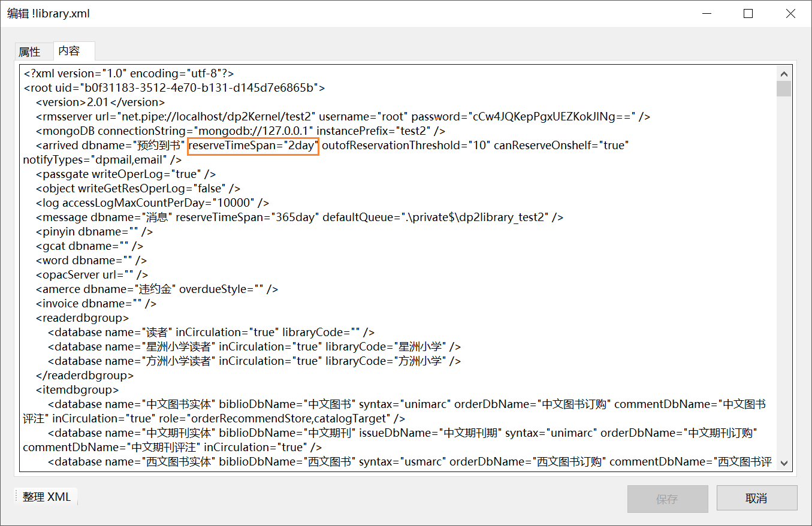Click the vertical scrollbar thumb
Viewport: 812px width, 526px height.
(783, 89)
